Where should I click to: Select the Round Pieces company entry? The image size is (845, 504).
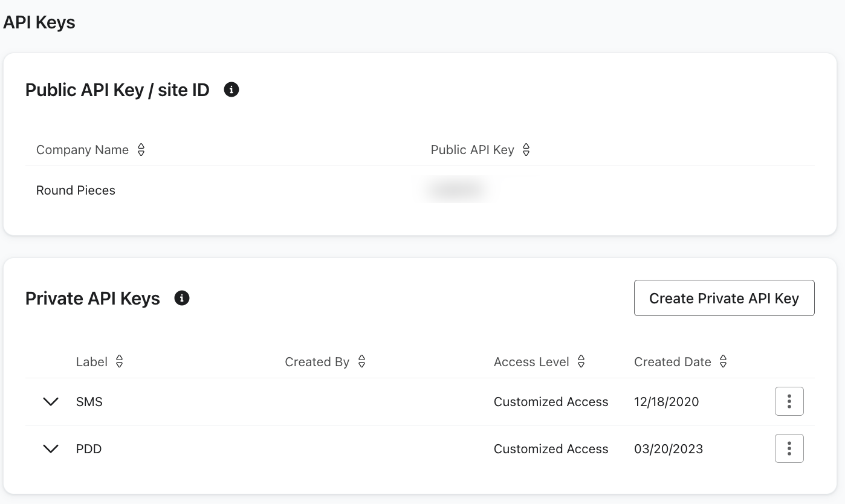tap(76, 190)
